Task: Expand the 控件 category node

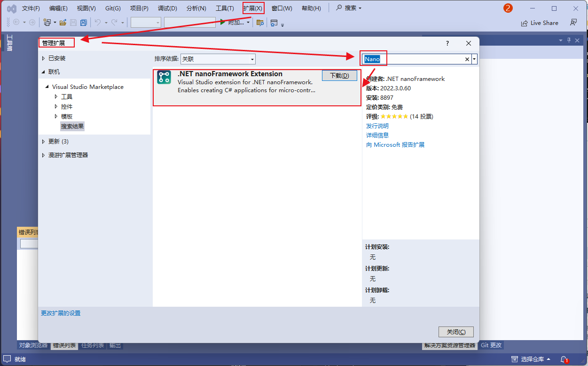Action: pyautogui.click(x=56, y=106)
